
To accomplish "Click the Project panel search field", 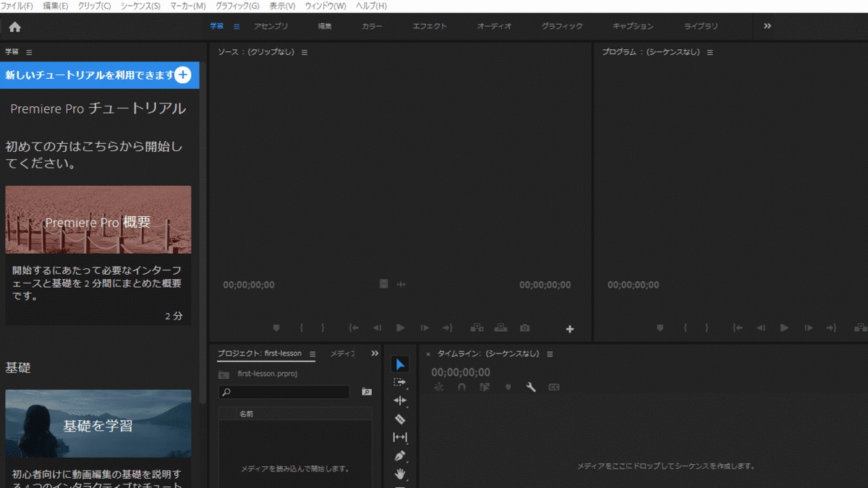I will click(284, 392).
